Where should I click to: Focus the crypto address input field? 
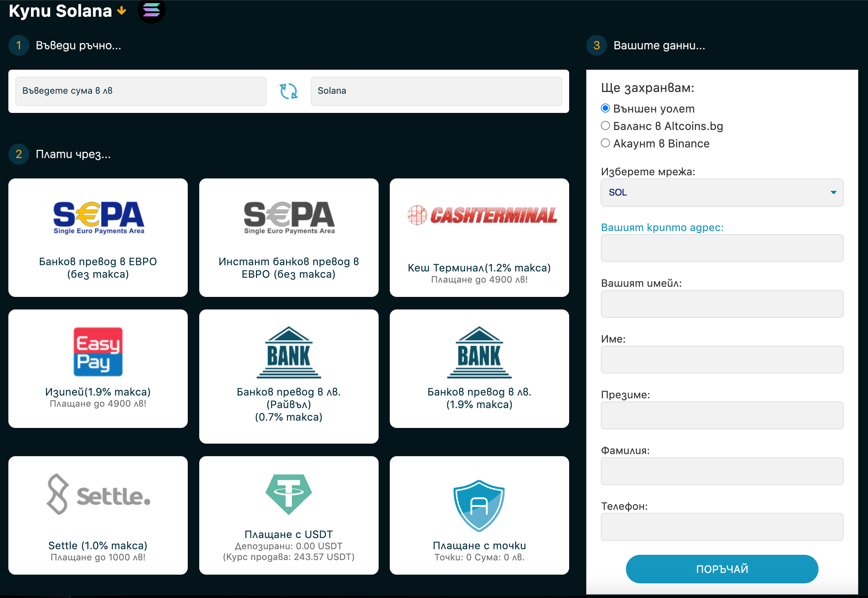tap(722, 248)
